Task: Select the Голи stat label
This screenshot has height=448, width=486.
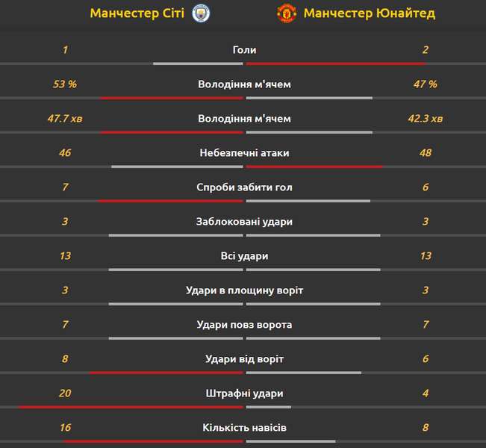Action: click(245, 50)
